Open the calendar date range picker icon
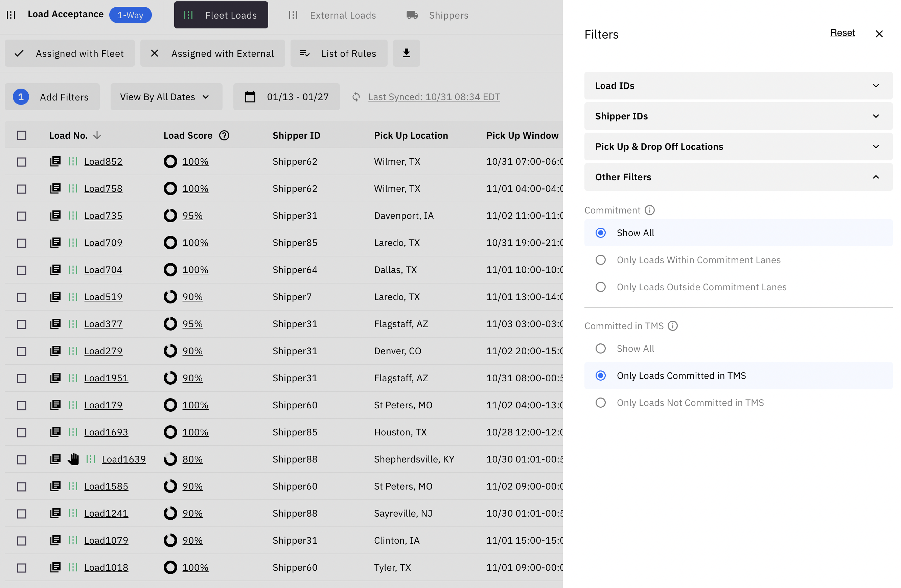This screenshot has height=588, width=901. [250, 96]
